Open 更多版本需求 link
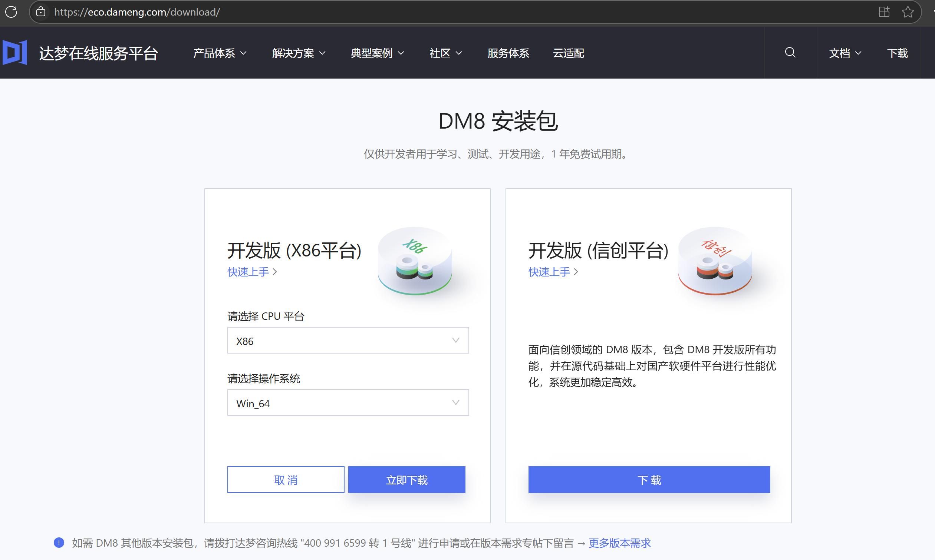This screenshot has height=560, width=935. point(619,543)
